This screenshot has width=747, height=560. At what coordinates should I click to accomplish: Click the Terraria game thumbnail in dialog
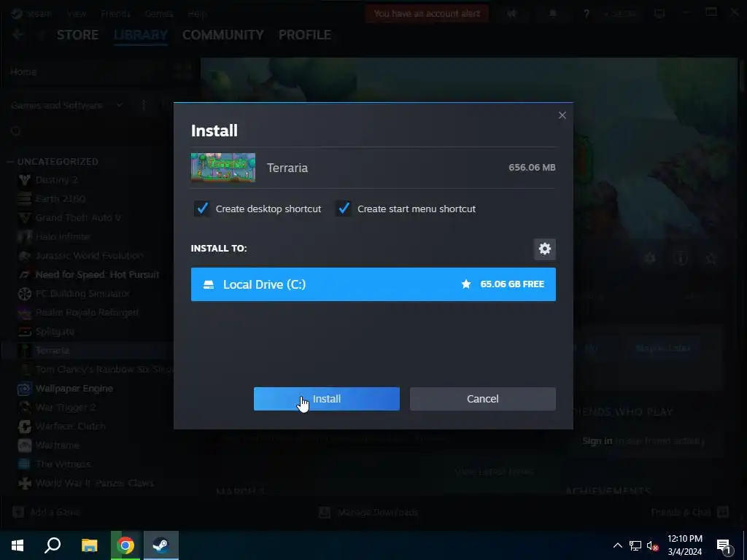click(223, 168)
